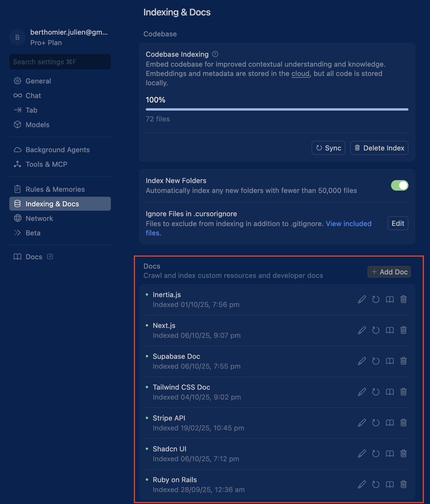The height and width of the screenshot is (504, 430).
Task: Open the Supabase Doc book icon
Action: 390,361
